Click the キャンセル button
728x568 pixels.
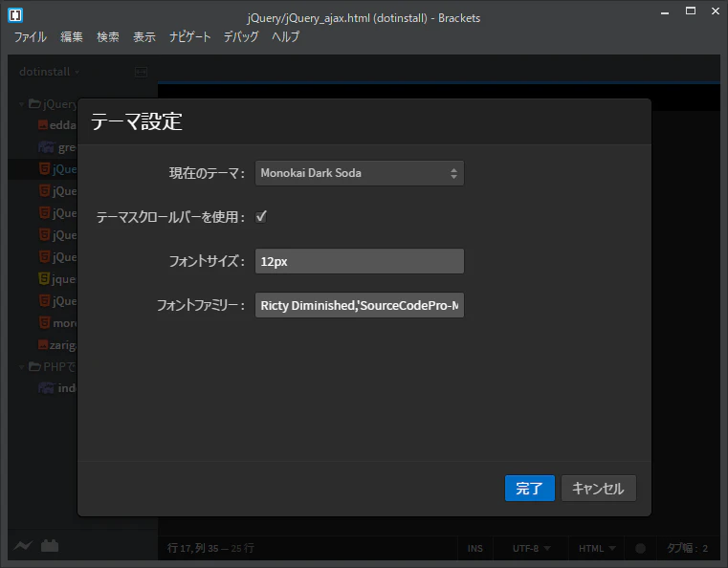click(x=599, y=489)
